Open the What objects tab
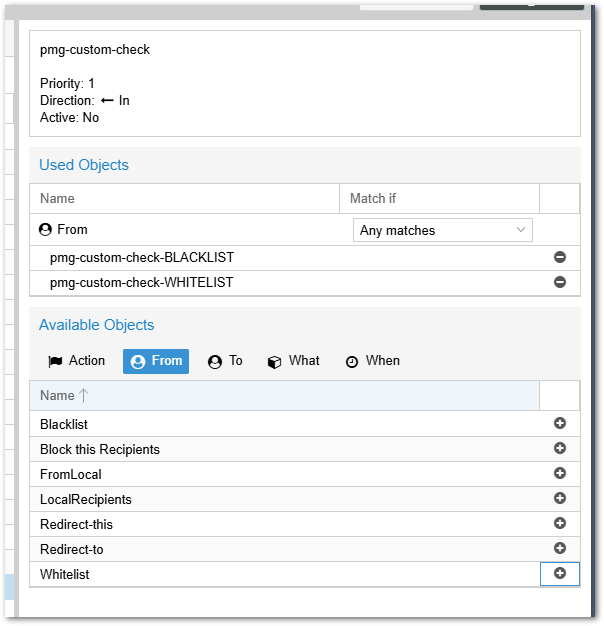Image resolution: width=604 pixels, height=626 pixels. [x=294, y=361]
